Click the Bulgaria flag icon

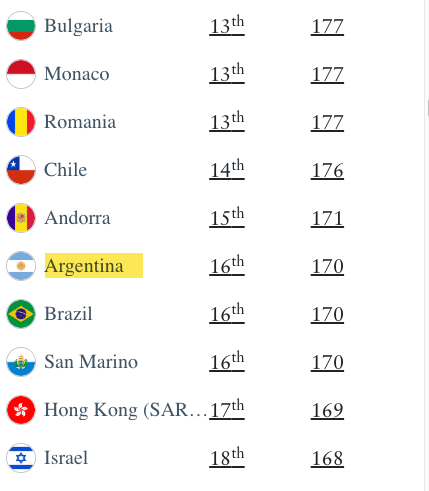point(21,26)
